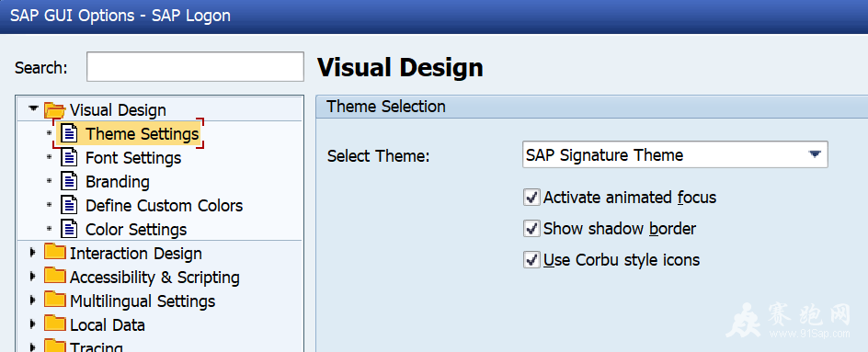Viewport: 868px width, 352px height.
Task: Toggle Use Corbu style icons checkbox
Action: pyautogui.click(x=531, y=259)
